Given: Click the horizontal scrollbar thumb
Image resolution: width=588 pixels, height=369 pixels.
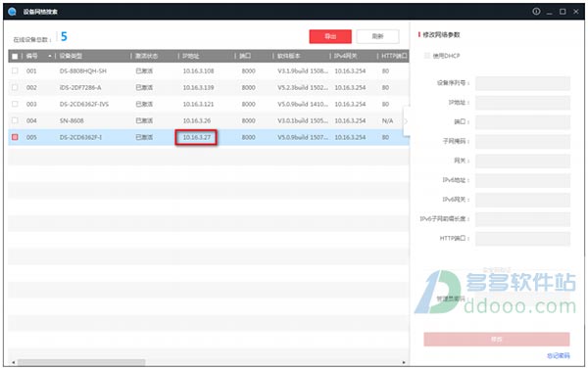Looking at the screenshot, I should point(81,362).
